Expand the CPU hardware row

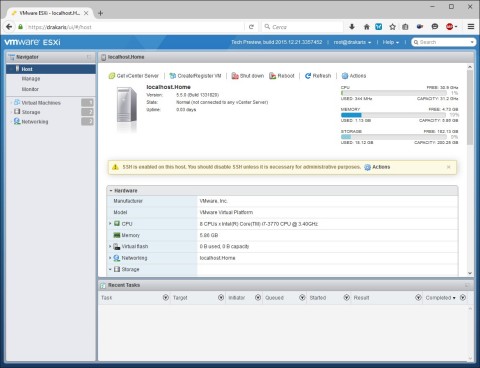click(x=110, y=223)
